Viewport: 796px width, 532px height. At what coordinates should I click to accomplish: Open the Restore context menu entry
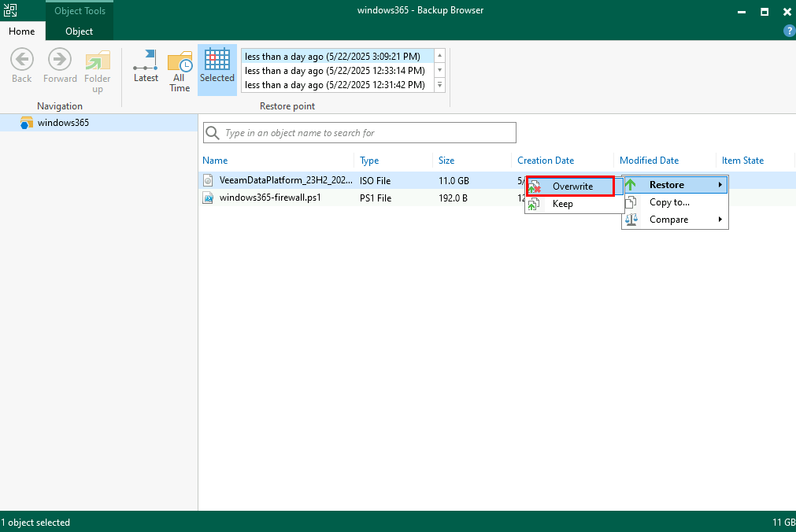point(676,185)
